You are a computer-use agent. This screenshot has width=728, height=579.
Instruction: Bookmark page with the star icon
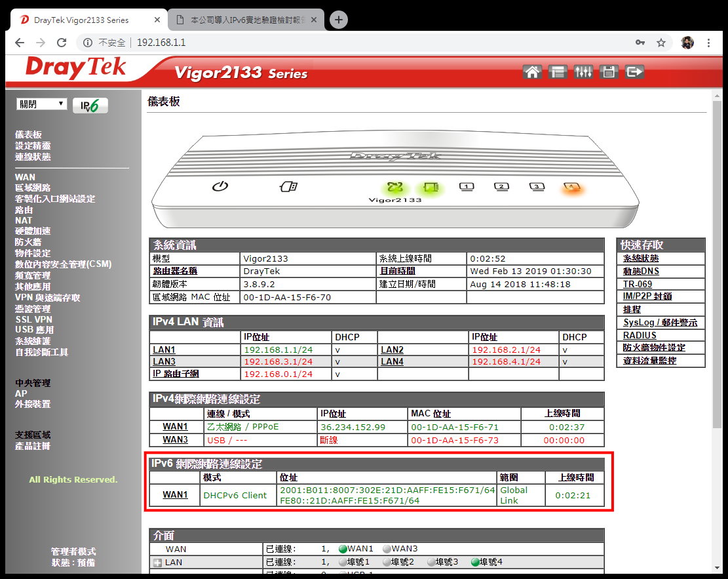tap(661, 43)
